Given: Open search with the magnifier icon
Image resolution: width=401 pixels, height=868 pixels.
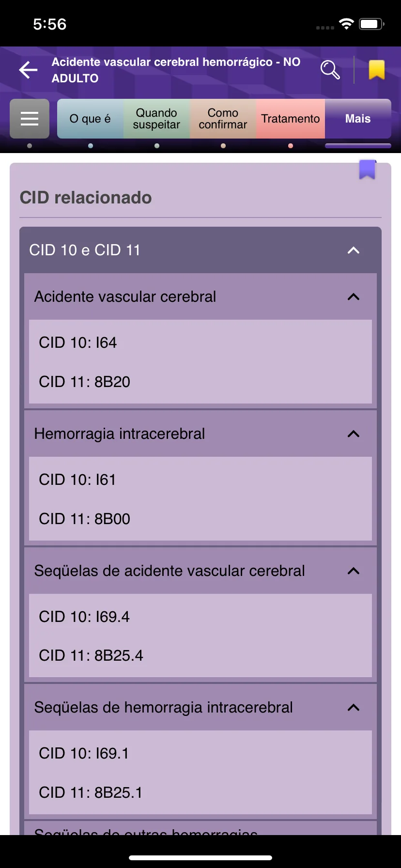Looking at the screenshot, I should tap(330, 70).
